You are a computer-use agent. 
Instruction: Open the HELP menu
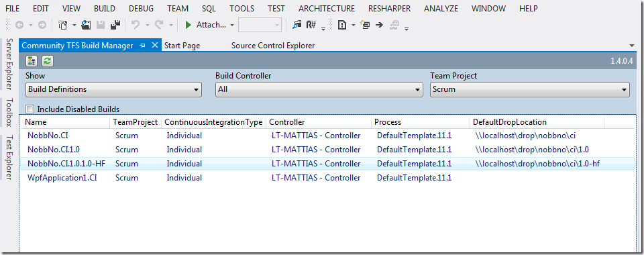(x=529, y=8)
